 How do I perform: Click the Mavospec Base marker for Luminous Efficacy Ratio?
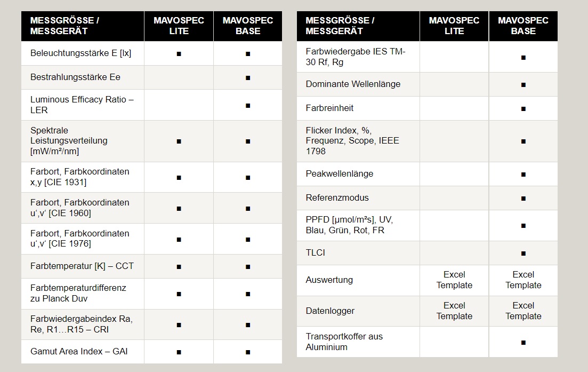point(248,106)
